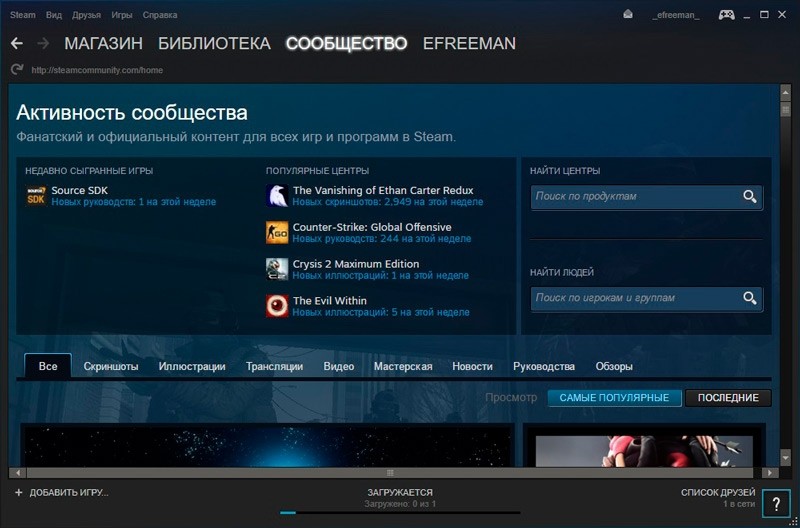Click the people search magnifier icon

[749, 298]
